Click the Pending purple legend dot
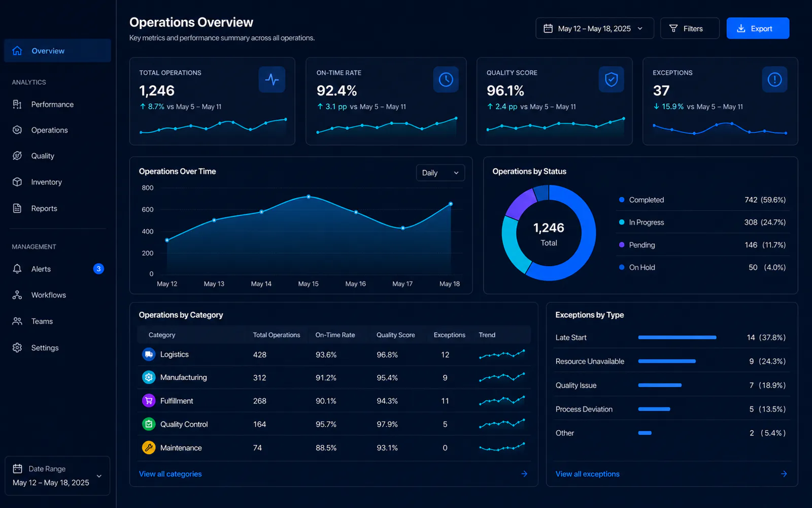Viewport: 812px width, 508px height. [622, 245]
